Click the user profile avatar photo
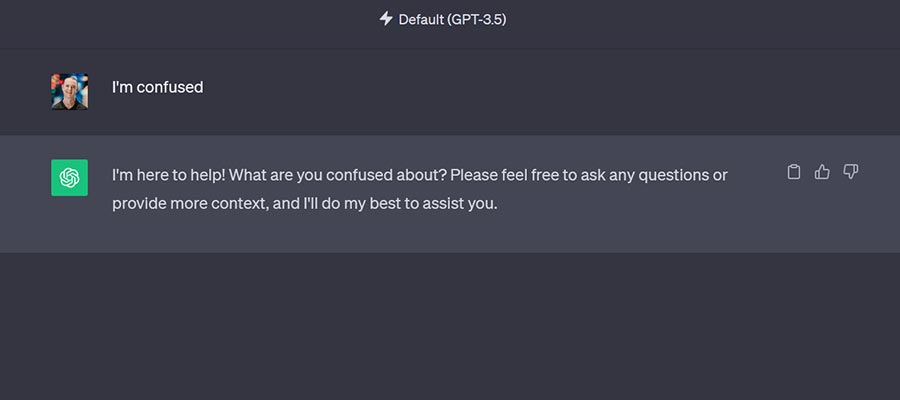Screen dimensions: 900x400 pos(69,91)
